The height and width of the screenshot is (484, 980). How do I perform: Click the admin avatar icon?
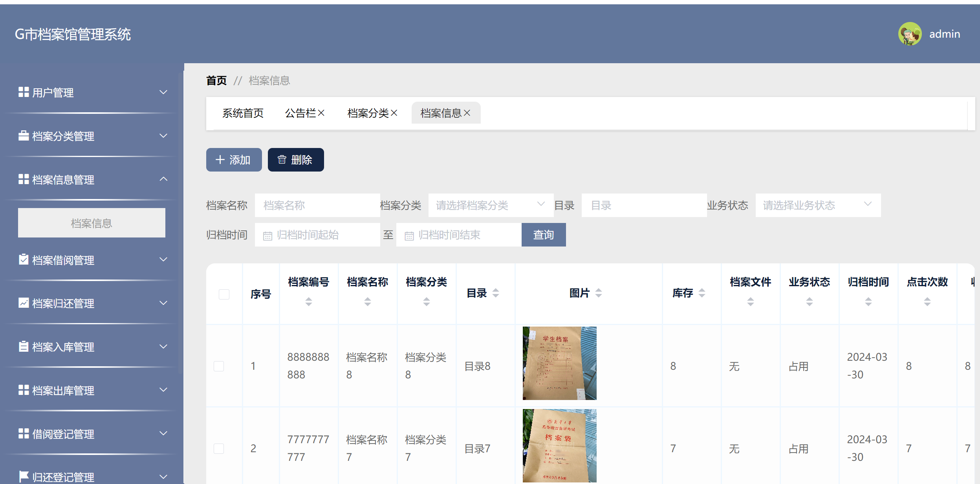coord(910,35)
